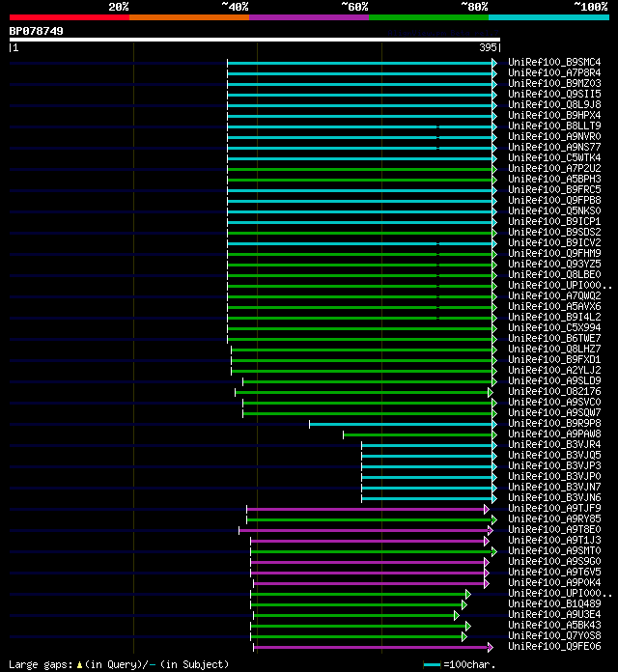Select the UniRef100_A7QWQ2 label
The height and width of the screenshot is (672, 618).
click(x=554, y=295)
